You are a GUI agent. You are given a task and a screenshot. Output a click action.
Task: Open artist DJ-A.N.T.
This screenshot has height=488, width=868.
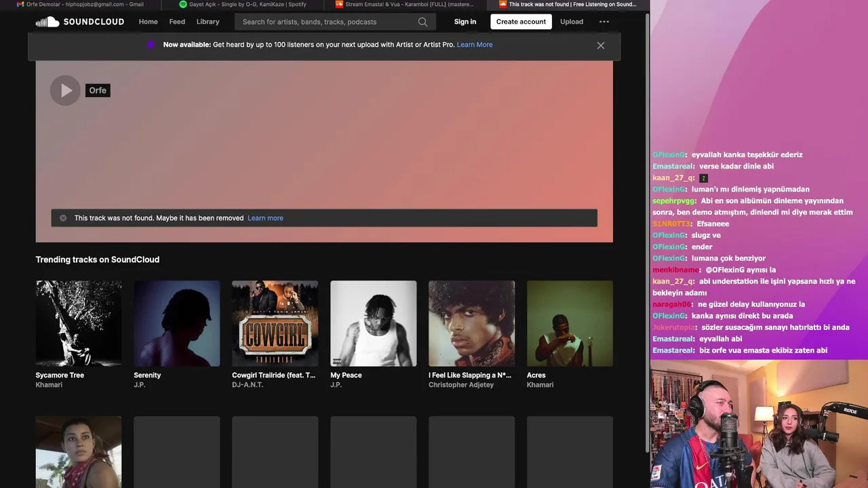tap(248, 385)
